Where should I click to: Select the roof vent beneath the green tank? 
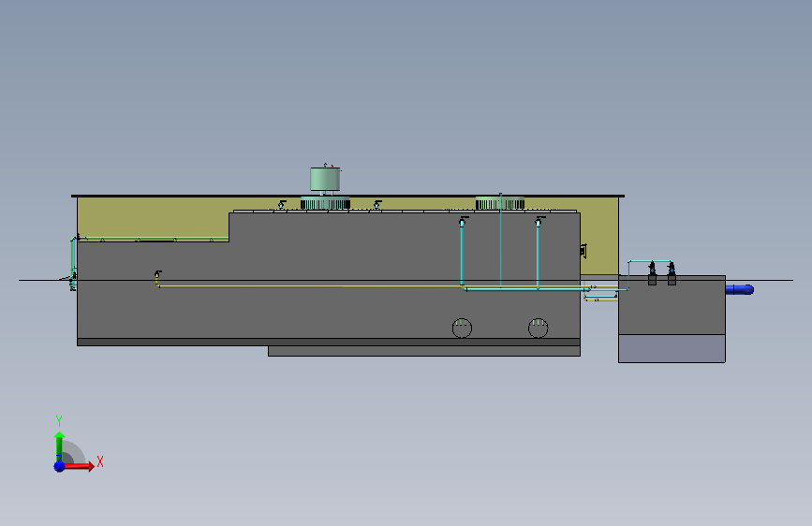[x=325, y=203]
